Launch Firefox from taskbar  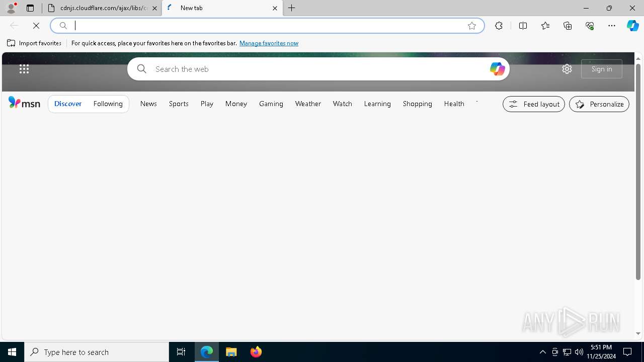(x=256, y=352)
